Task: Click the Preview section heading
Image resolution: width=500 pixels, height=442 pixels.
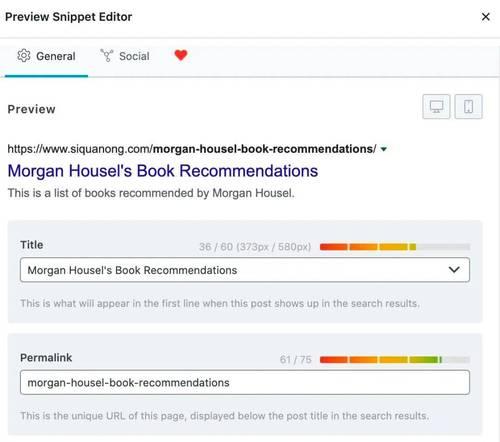Action: coord(32,109)
